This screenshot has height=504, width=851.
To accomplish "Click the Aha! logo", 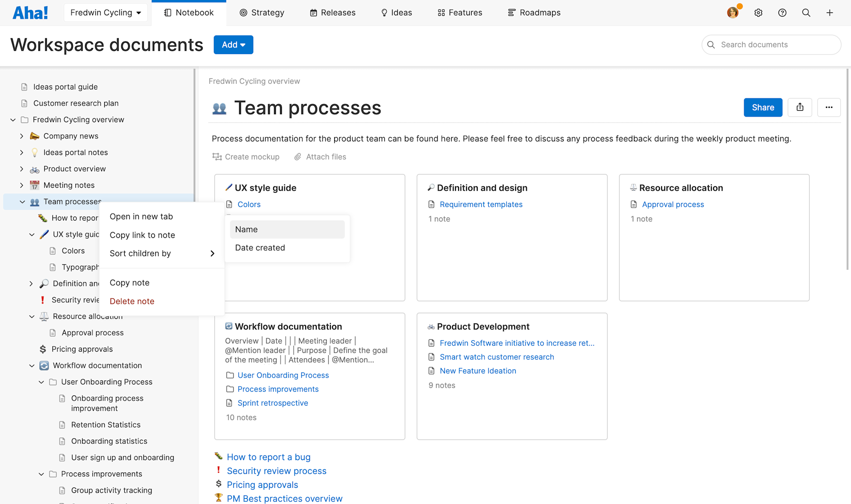I will click(30, 12).
